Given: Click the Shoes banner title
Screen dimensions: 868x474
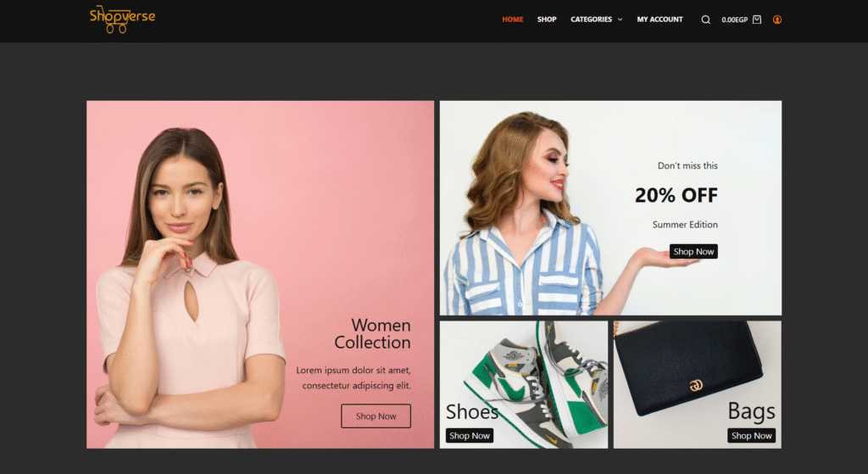Looking at the screenshot, I should (x=471, y=411).
